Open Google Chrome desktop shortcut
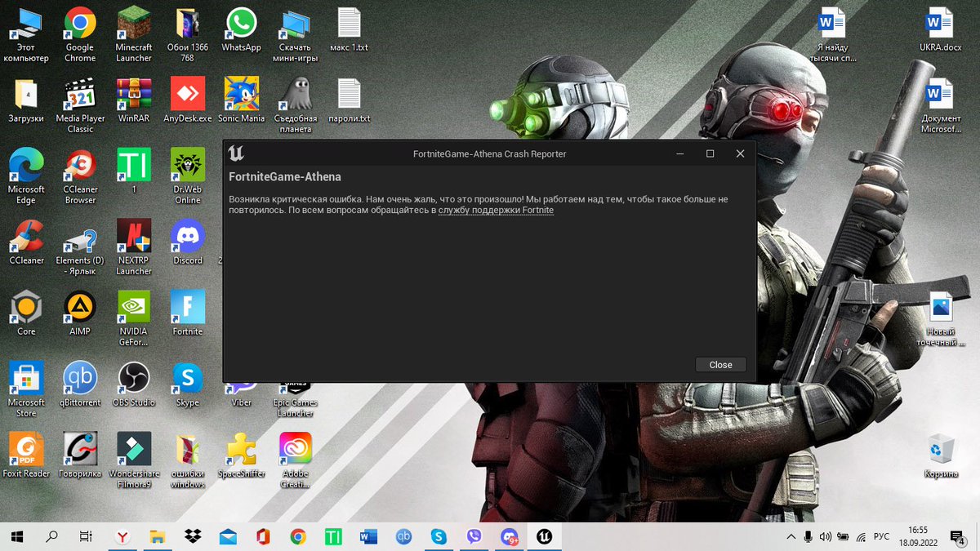 (80, 35)
